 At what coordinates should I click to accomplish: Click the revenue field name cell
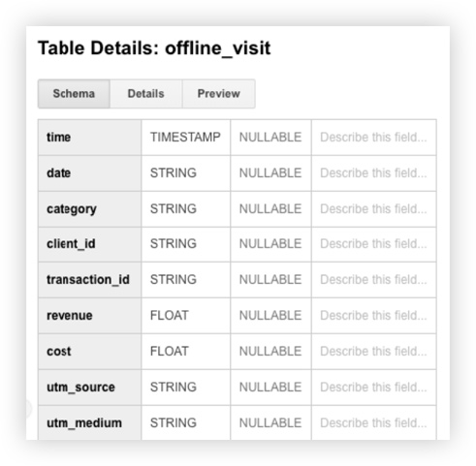coord(89,316)
